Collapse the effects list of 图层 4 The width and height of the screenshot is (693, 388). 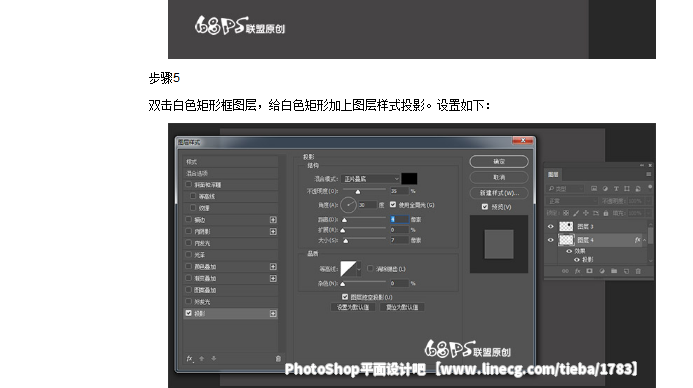point(644,240)
